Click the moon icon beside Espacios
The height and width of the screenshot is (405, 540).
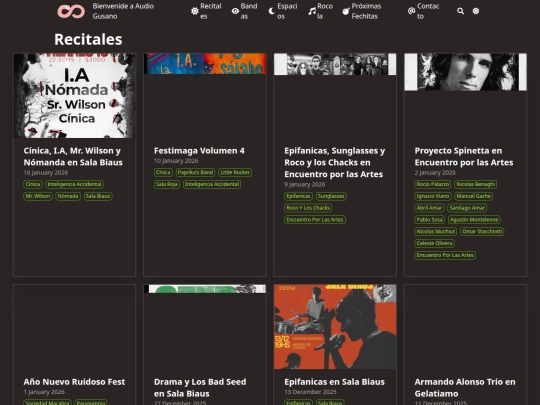(272, 11)
